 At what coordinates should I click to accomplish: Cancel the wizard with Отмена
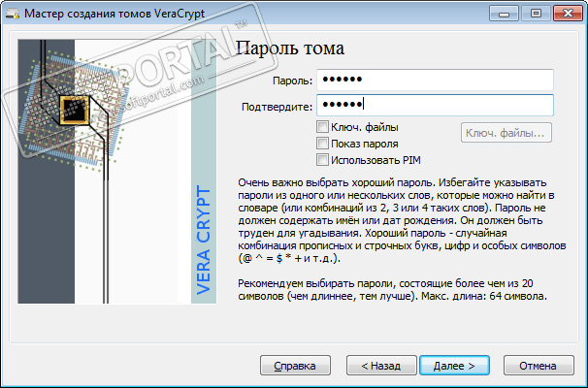[x=539, y=366]
